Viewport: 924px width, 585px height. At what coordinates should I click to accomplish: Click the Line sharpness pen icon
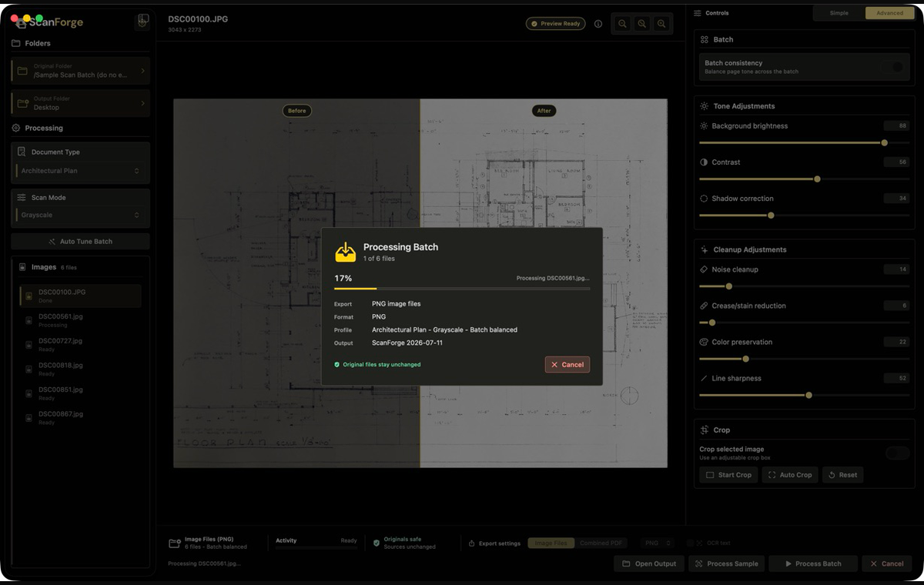(704, 378)
